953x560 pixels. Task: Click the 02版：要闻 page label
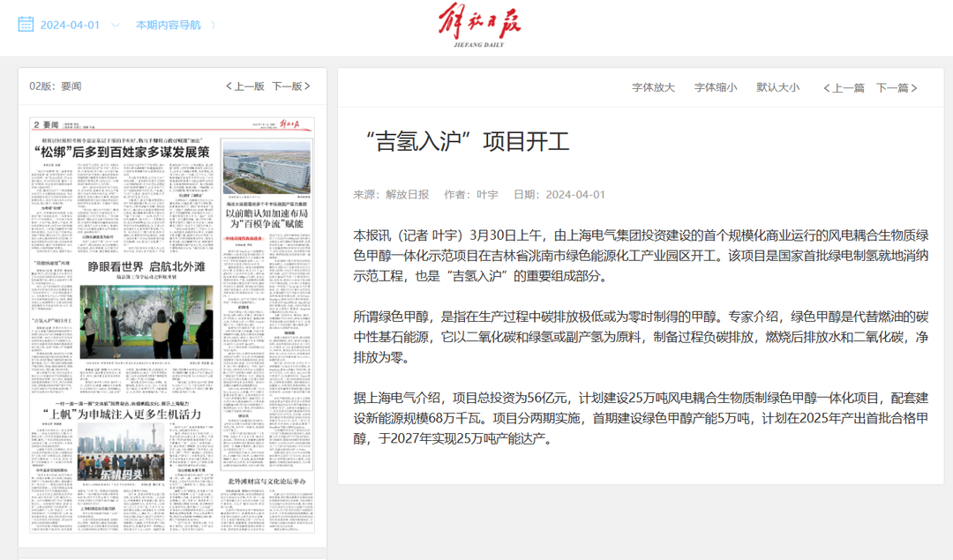[x=56, y=86]
